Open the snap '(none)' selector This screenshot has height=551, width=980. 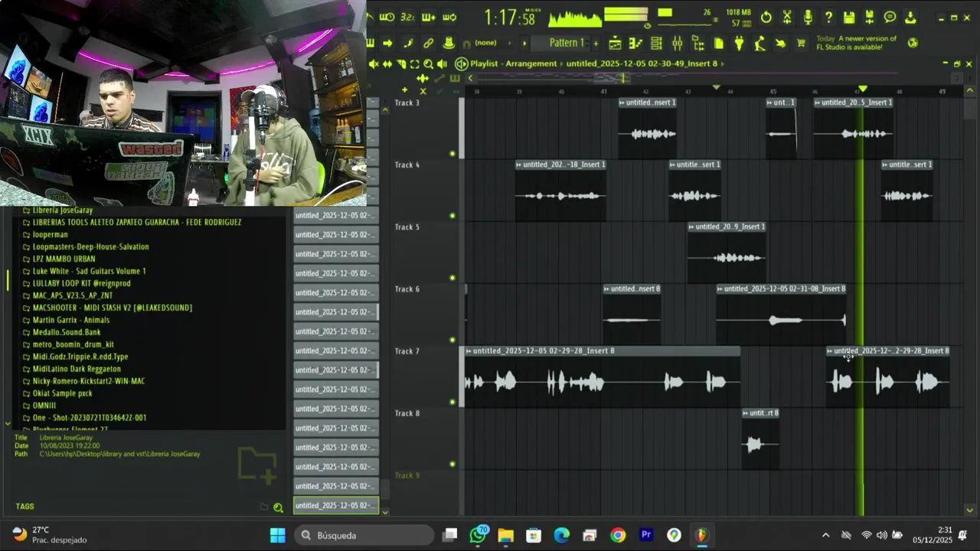point(488,43)
